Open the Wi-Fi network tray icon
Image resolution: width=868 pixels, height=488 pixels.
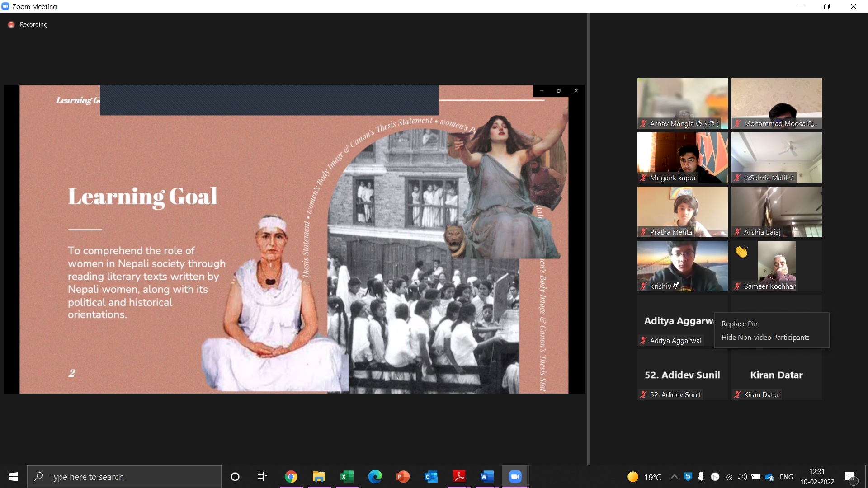[x=729, y=477]
